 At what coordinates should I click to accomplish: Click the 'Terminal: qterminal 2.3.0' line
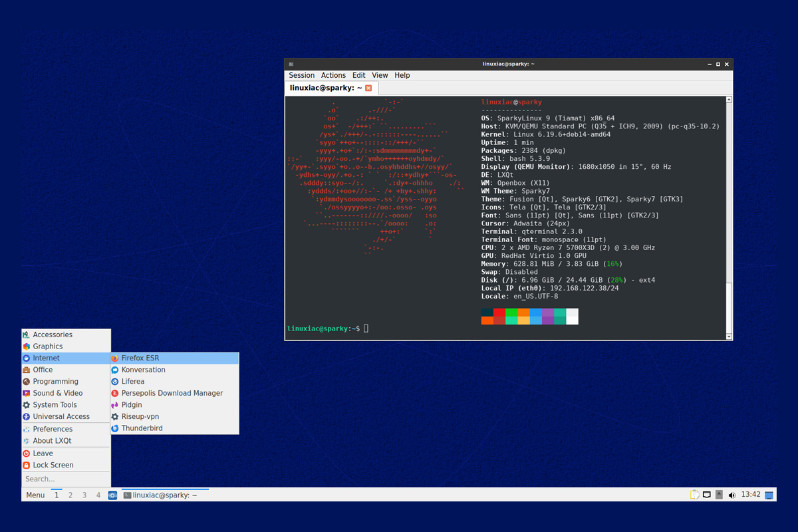click(532, 231)
